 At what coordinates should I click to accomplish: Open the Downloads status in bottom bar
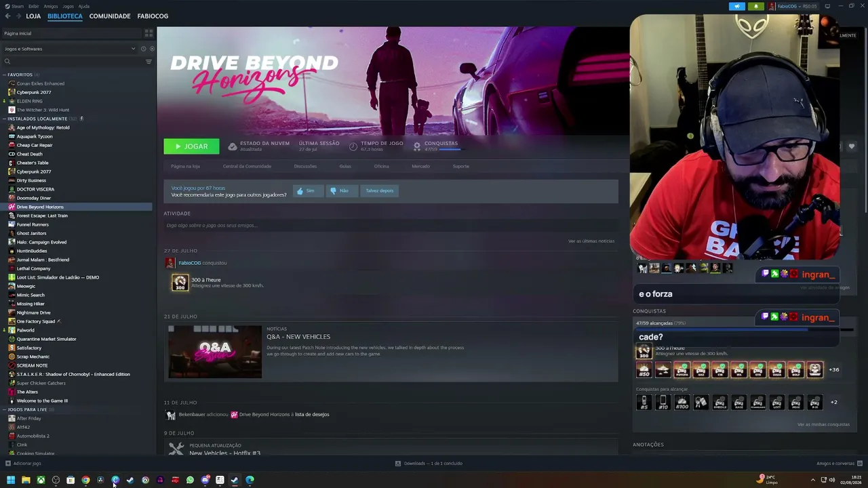(x=429, y=464)
